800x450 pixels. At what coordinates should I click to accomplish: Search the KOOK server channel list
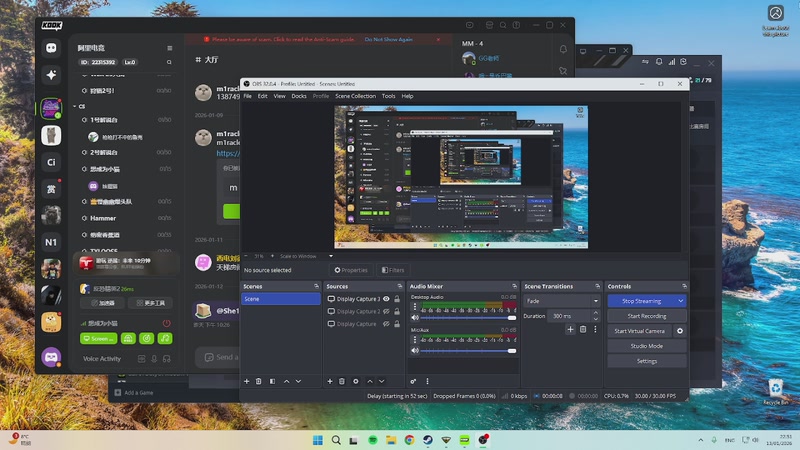(169, 62)
